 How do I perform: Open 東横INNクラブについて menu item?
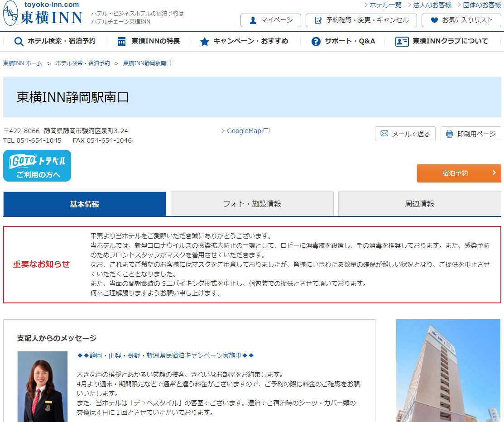coord(442,41)
